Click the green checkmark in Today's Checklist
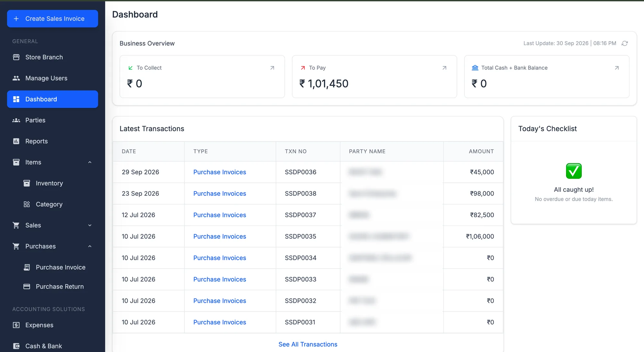644x352 pixels. [574, 171]
